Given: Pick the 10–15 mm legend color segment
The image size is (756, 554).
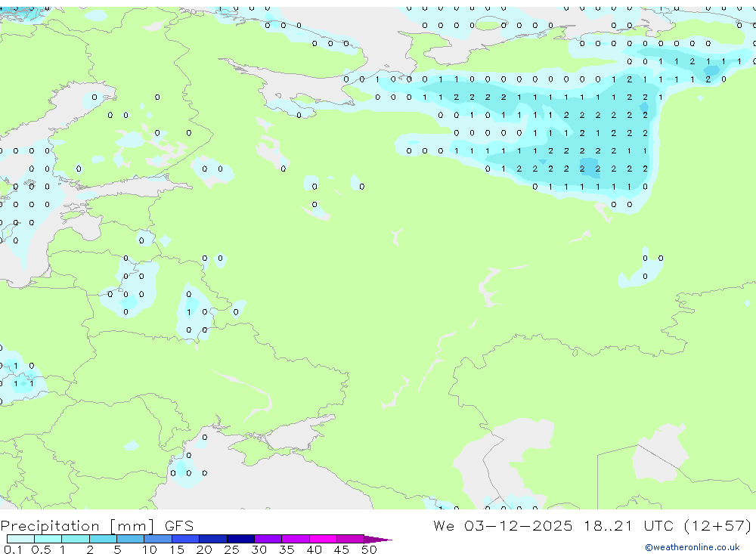Looking at the screenshot, I should (x=158, y=539).
